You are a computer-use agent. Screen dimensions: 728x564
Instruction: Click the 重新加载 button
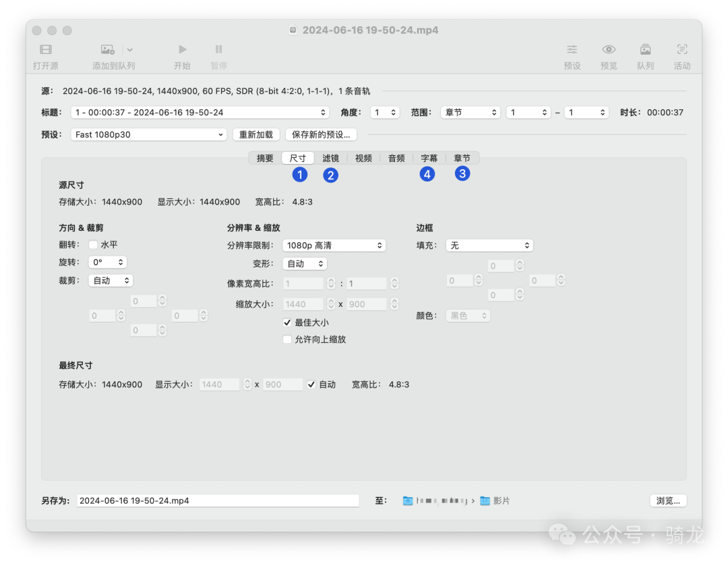[256, 135]
